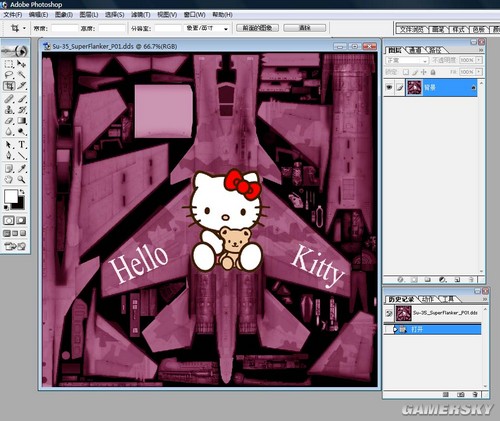This screenshot has height=421, width=500.
Task: Select the Eyedropper tool
Action: (22, 169)
